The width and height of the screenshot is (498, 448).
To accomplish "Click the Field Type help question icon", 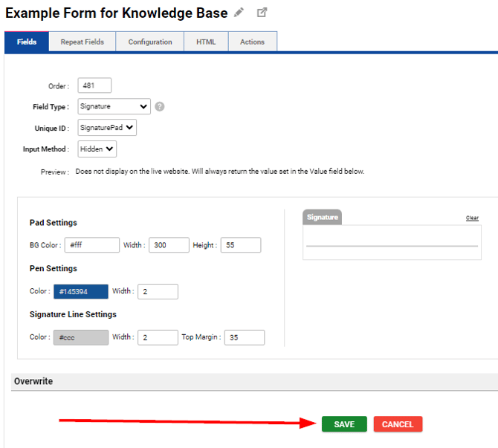I will 159,106.
